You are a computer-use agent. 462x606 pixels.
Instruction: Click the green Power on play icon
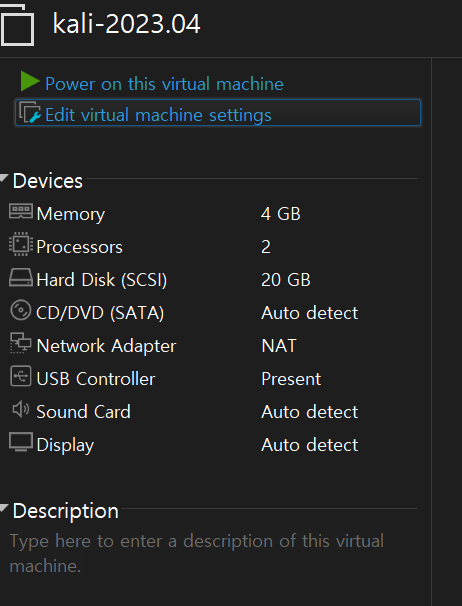click(x=30, y=82)
